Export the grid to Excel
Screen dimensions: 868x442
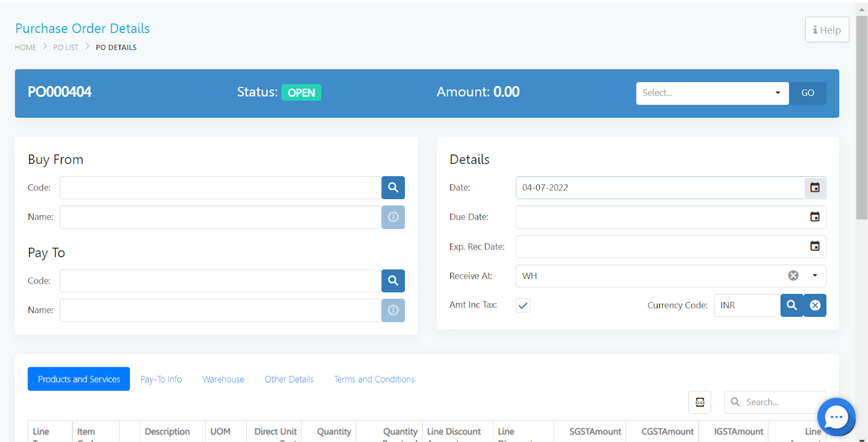(x=700, y=402)
